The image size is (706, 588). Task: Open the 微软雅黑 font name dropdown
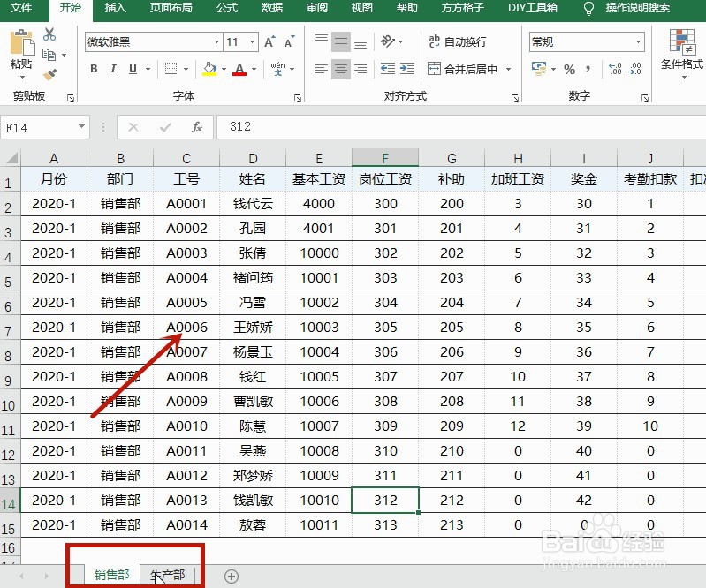tap(217, 42)
